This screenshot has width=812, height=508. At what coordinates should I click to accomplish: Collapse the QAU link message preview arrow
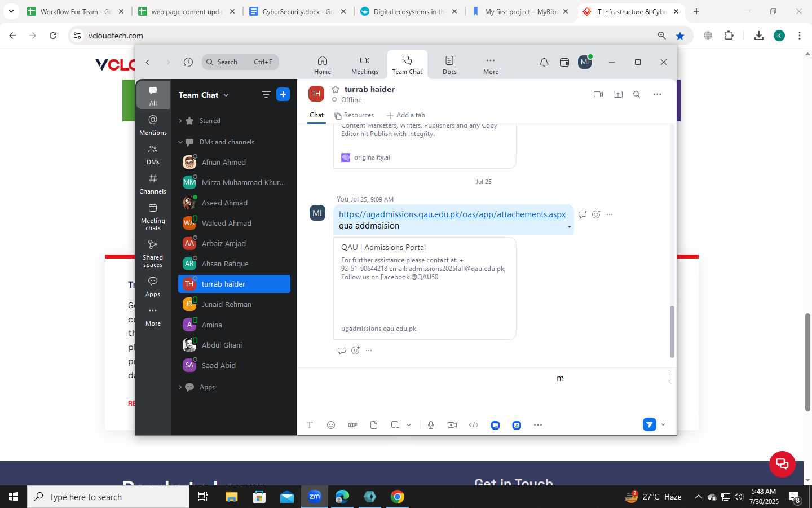(x=569, y=227)
